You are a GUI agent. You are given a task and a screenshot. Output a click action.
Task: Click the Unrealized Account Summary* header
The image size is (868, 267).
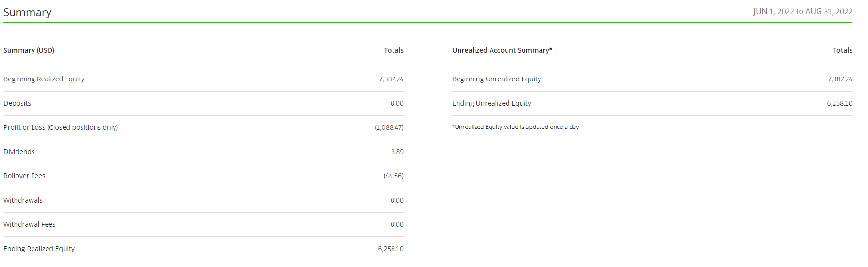coord(502,50)
